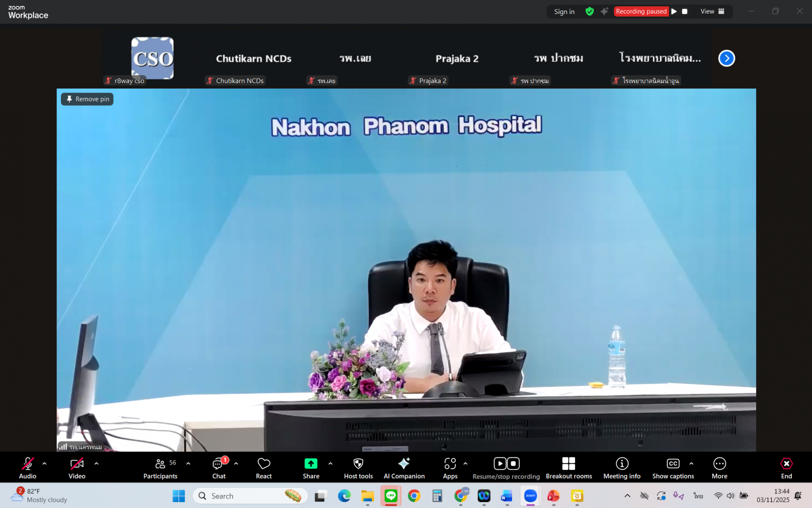Turn on the camera Video button

[x=77, y=467]
